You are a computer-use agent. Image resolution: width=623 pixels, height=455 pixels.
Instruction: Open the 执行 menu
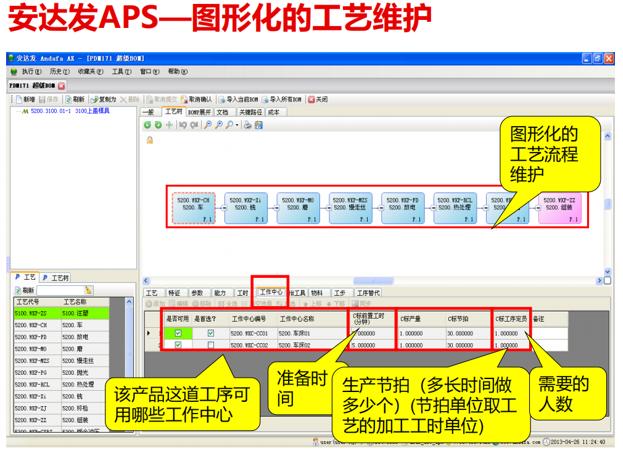click(31, 72)
